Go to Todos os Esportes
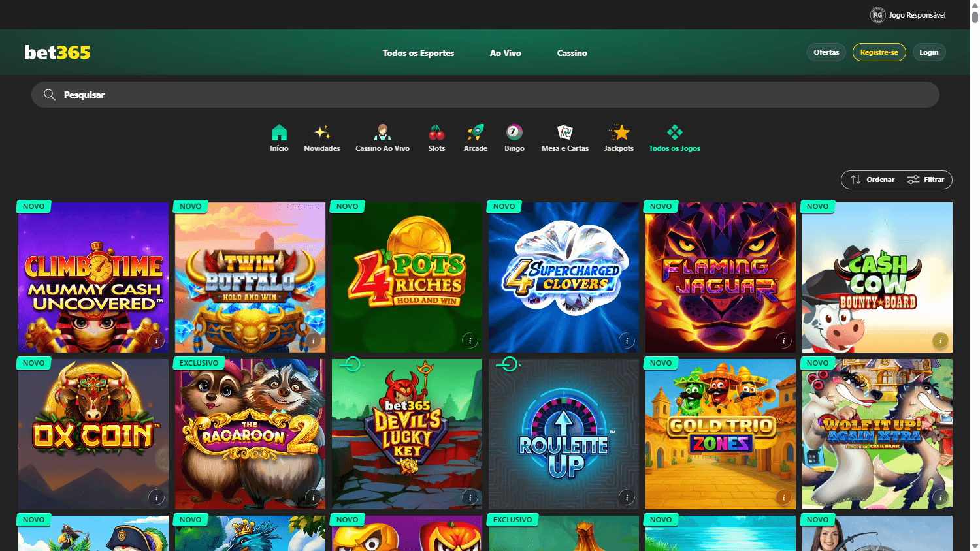Screen dimensions: 980x551 coord(418,53)
